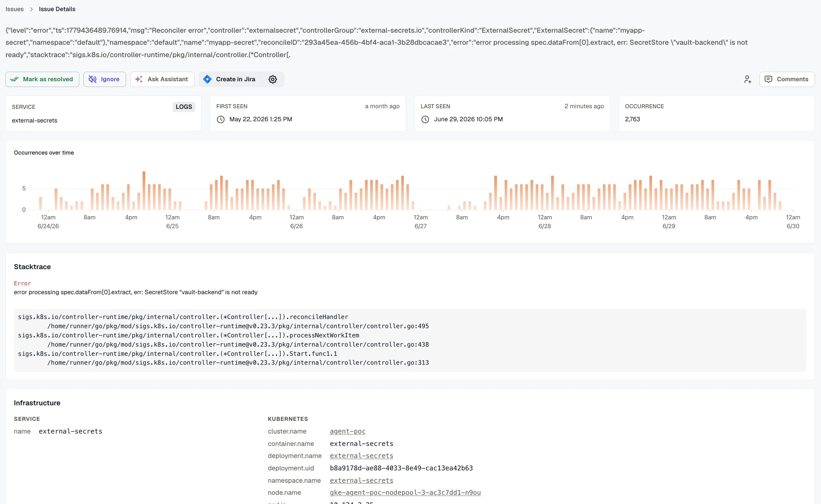821x504 pixels.
Task: Click Create in Jira
Action: coord(230,79)
